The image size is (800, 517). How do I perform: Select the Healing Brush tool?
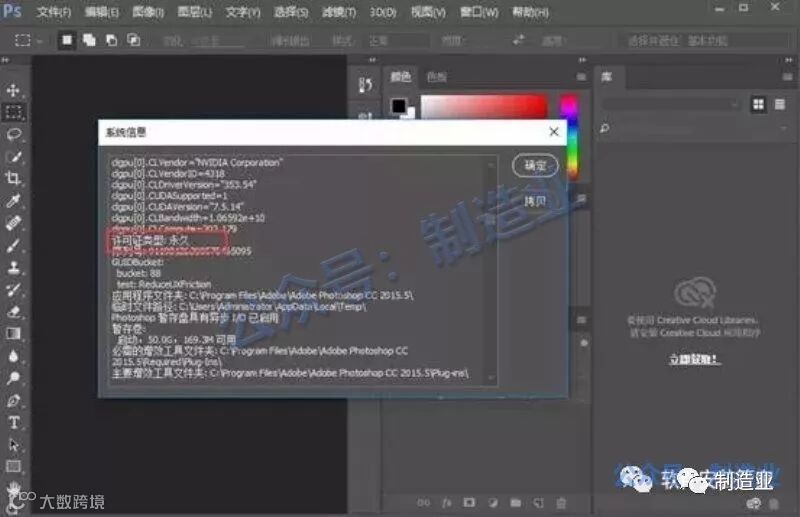(13, 223)
